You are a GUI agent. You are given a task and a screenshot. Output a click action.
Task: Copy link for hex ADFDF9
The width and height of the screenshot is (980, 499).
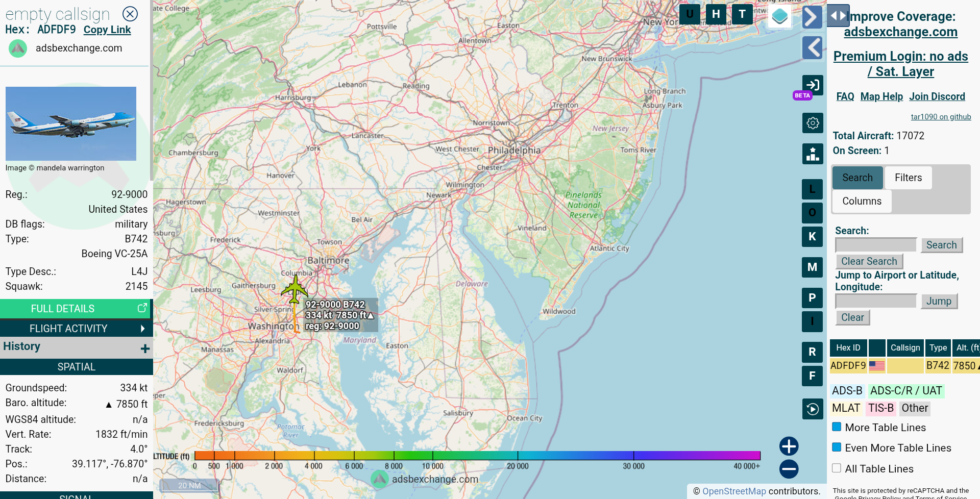(x=107, y=30)
